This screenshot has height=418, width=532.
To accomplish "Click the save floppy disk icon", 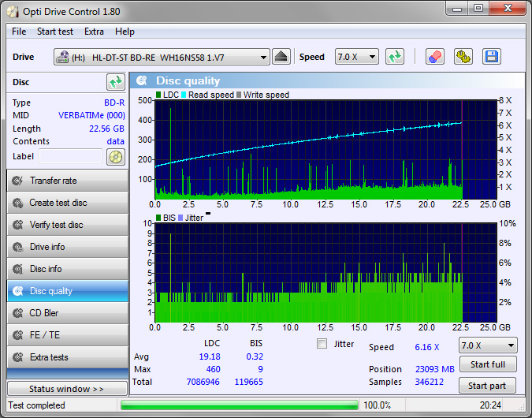I will [492, 57].
